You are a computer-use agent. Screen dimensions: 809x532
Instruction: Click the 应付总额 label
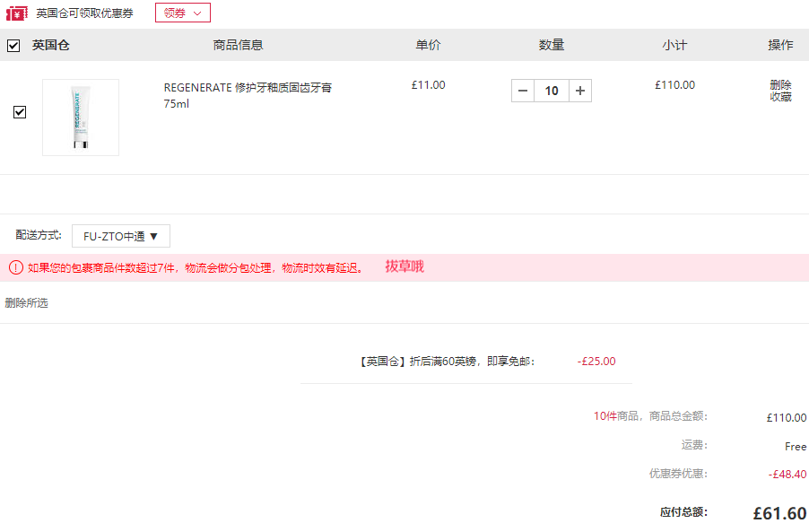click(683, 512)
